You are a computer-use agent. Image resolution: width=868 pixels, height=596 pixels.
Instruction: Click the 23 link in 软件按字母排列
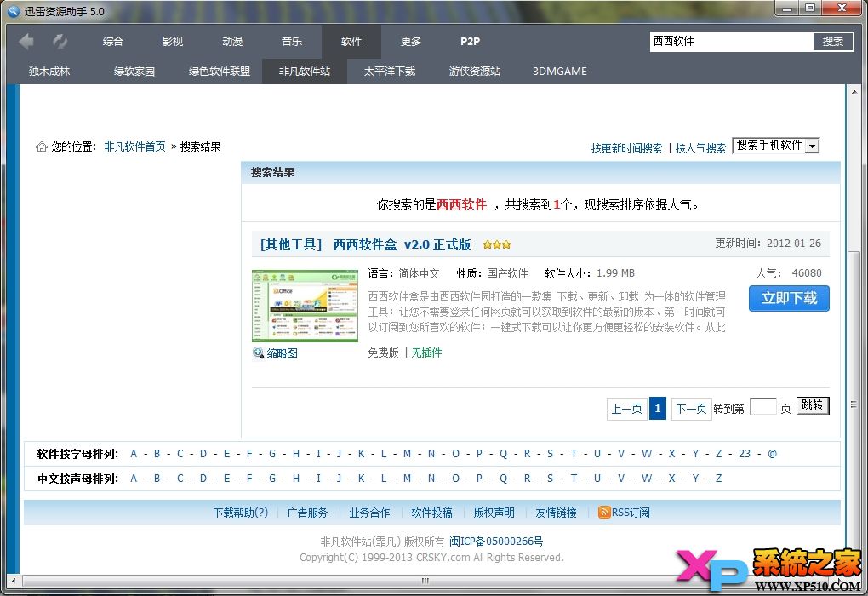(745, 454)
